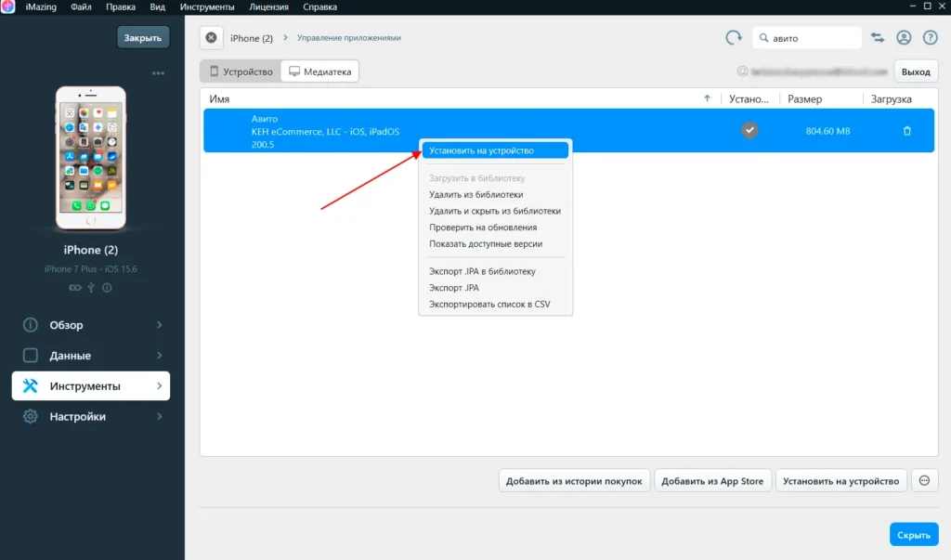The image size is (951, 560).
Task: Expand the Инструменты section chevron
Action: [160, 386]
